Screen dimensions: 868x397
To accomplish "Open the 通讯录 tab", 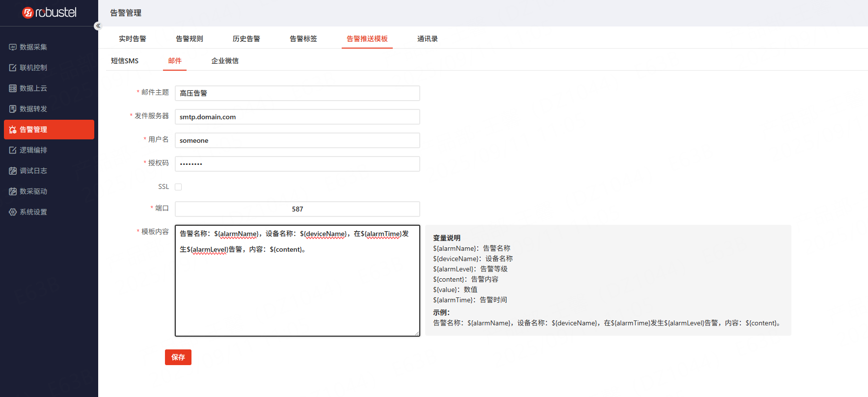I will tap(427, 39).
